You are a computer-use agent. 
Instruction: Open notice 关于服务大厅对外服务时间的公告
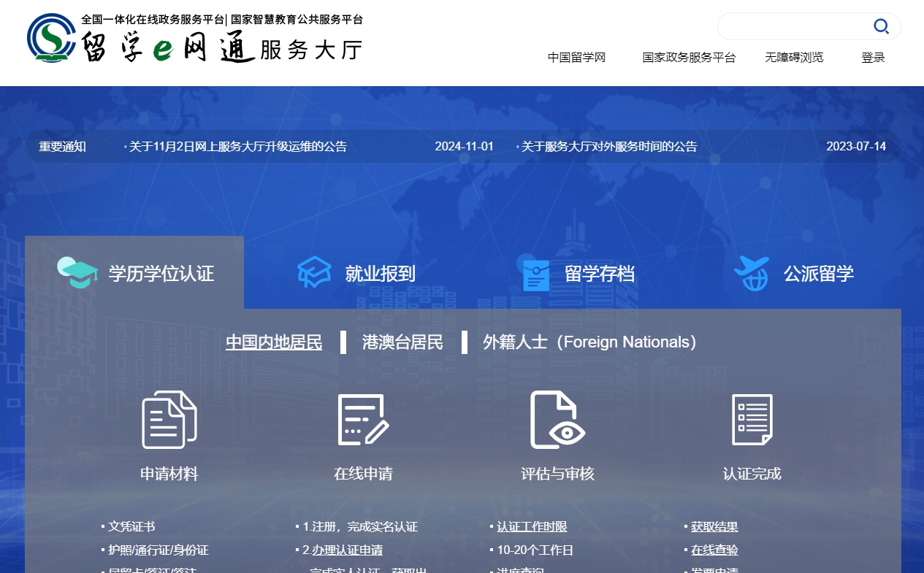point(609,146)
